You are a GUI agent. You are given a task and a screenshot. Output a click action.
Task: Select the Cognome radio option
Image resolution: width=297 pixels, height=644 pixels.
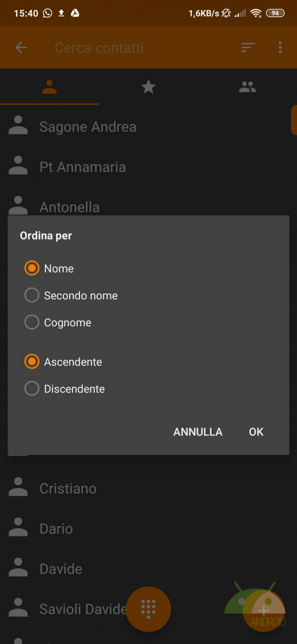[x=32, y=322]
